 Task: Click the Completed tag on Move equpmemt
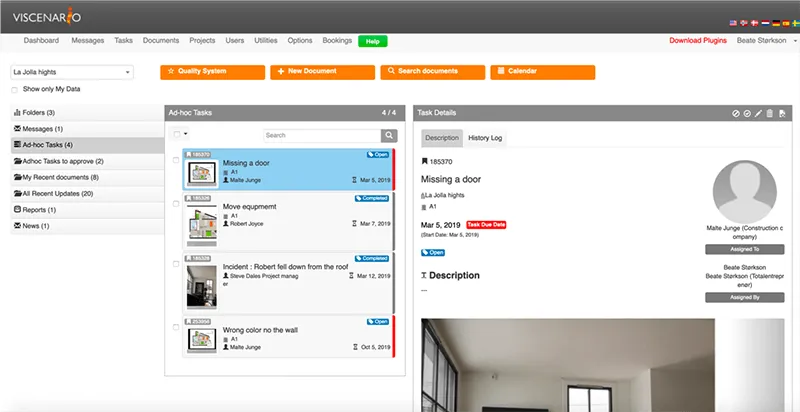[x=372, y=198]
